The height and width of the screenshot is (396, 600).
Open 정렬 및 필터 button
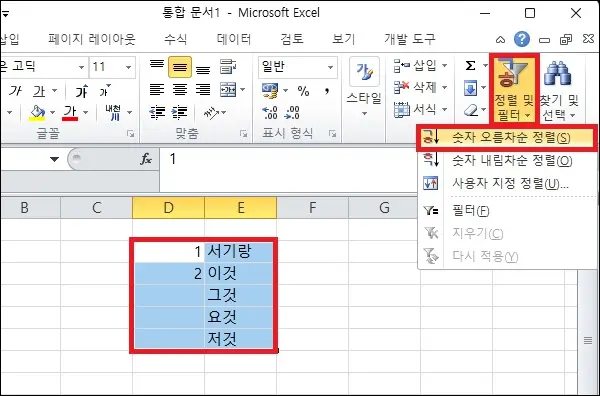click(x=514, y=89)
